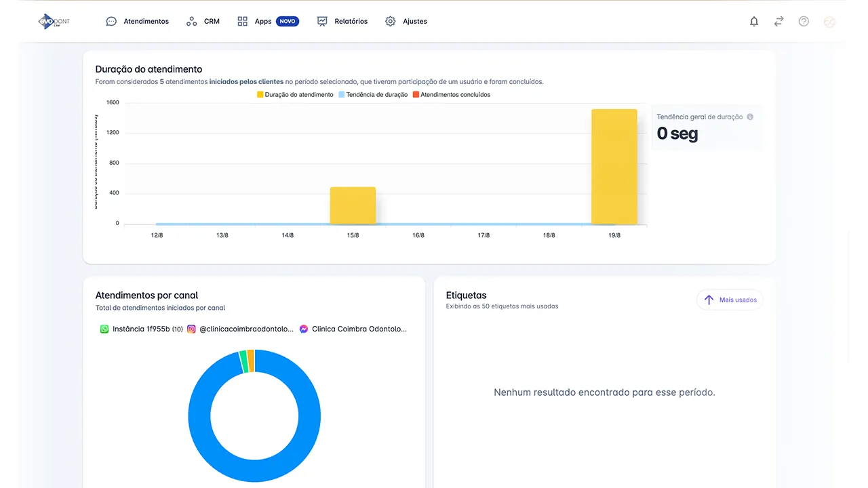Open the CRM menu
868x488 pixels.
tap(203, 22)
